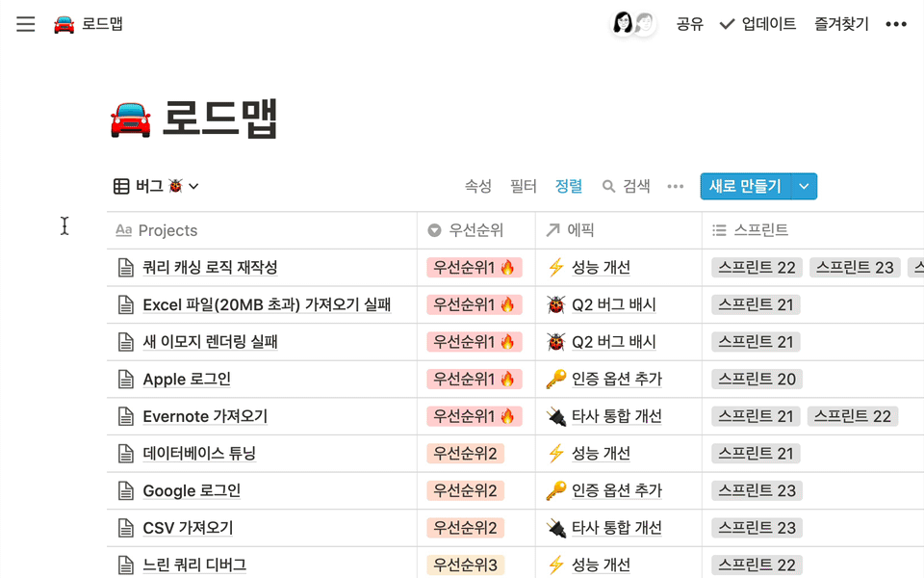The image size is (924, 578).
Task: Open the 쿼리 캐싱 로직 재작성 page
Action: [210, 268]
